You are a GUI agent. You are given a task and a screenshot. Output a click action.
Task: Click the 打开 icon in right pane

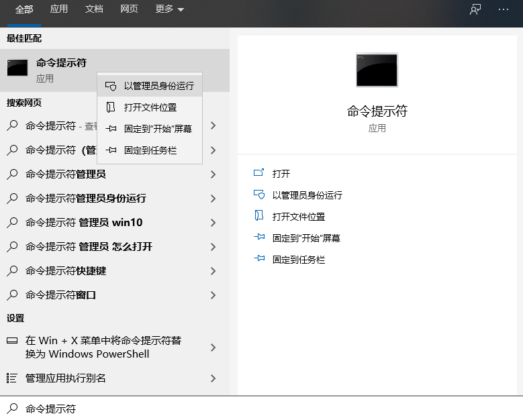point(259,173)
